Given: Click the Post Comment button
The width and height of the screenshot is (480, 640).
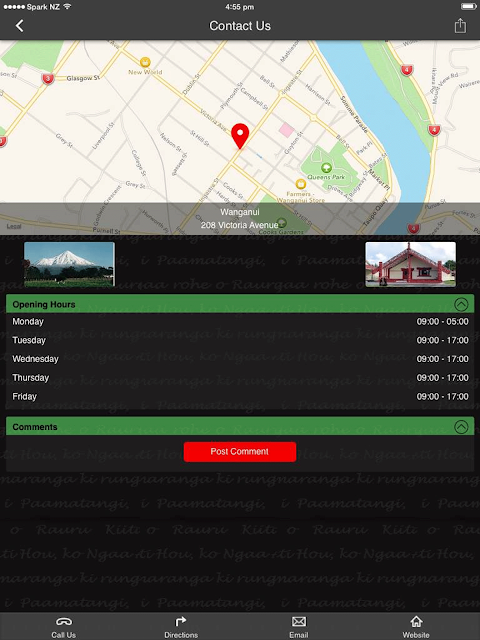Looking at the screenshot, I should [x=240, y=451].
